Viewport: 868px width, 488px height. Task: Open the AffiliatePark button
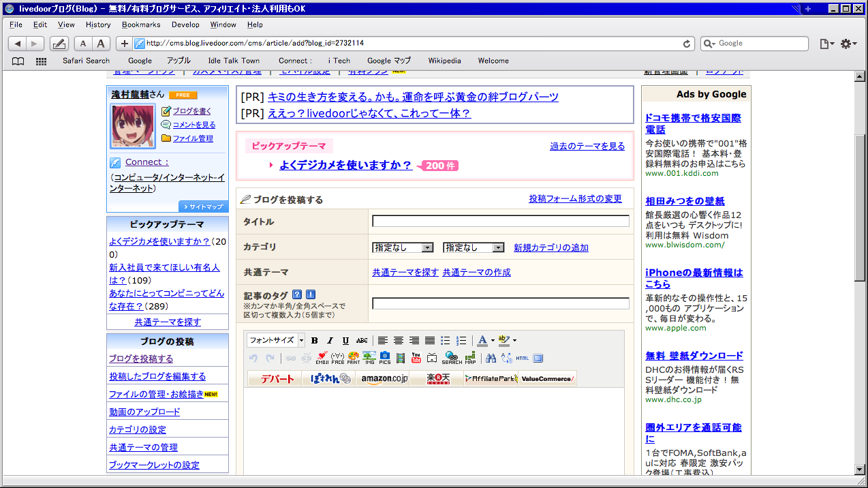493,379
